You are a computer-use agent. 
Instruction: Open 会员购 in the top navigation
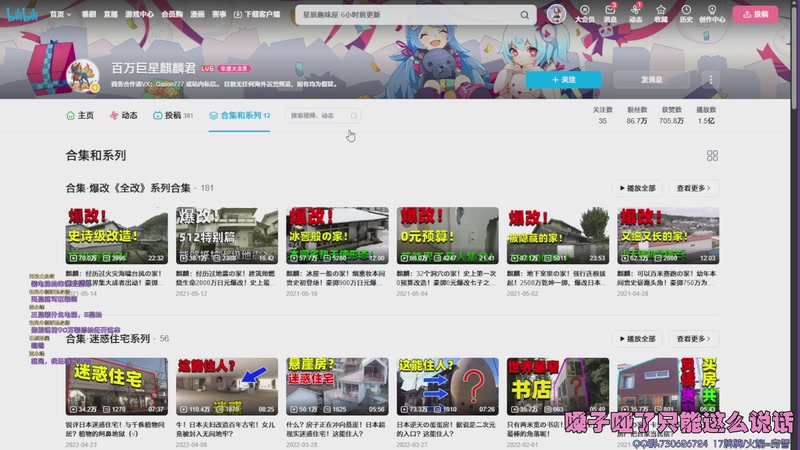tap(172, 14)
